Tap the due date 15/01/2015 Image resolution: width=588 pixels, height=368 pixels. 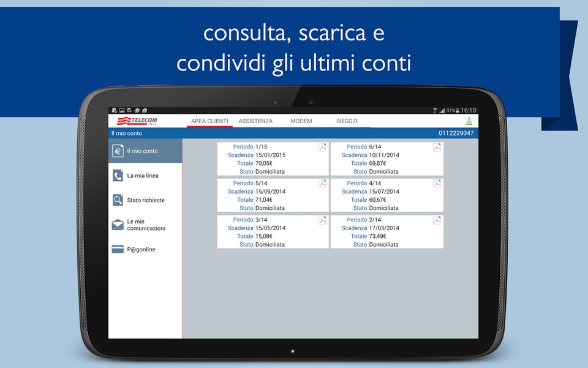(270, 155)
